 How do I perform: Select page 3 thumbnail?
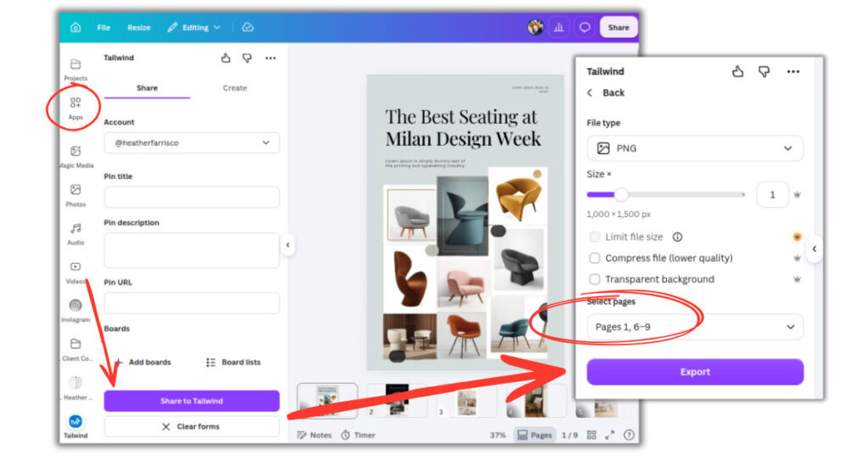pos(466,400)
